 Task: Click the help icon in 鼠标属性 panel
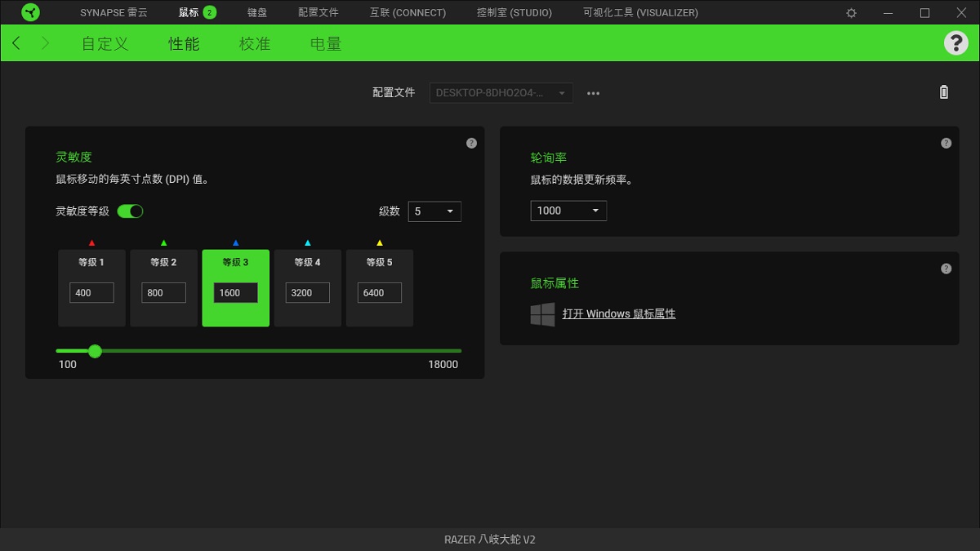946,269
